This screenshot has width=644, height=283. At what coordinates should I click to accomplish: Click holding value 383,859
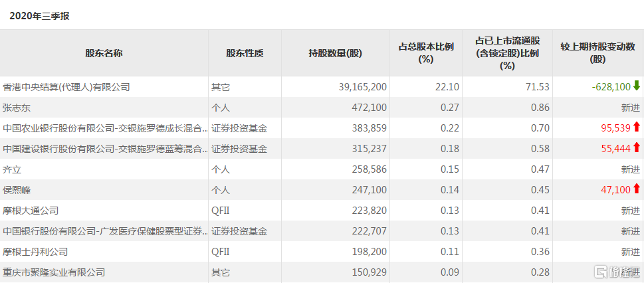click(370, 128)
